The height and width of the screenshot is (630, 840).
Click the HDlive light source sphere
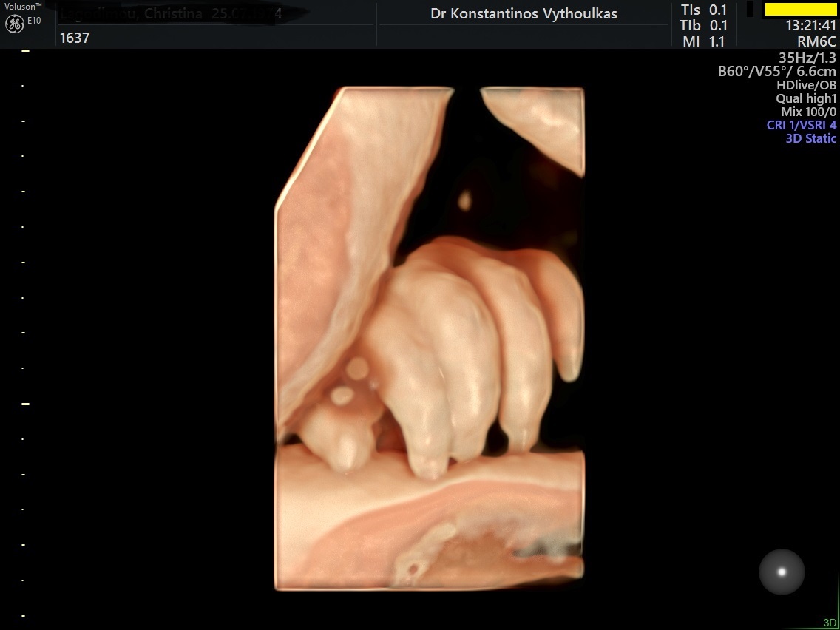782,572
